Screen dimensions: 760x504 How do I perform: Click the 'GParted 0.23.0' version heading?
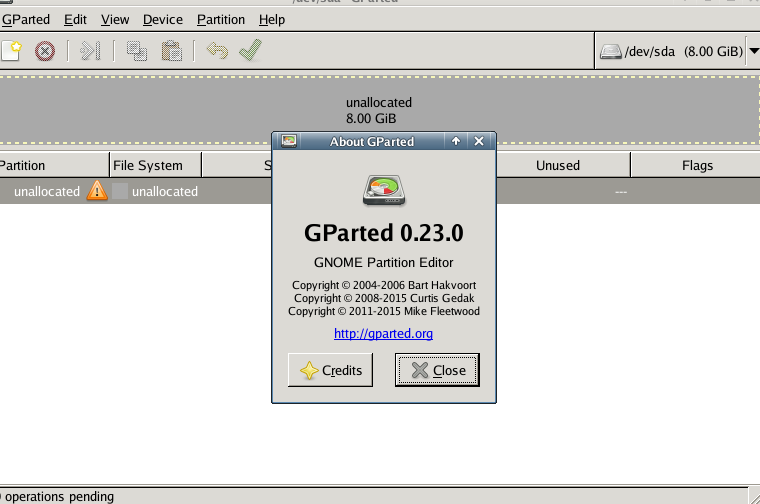pos(384,233)
